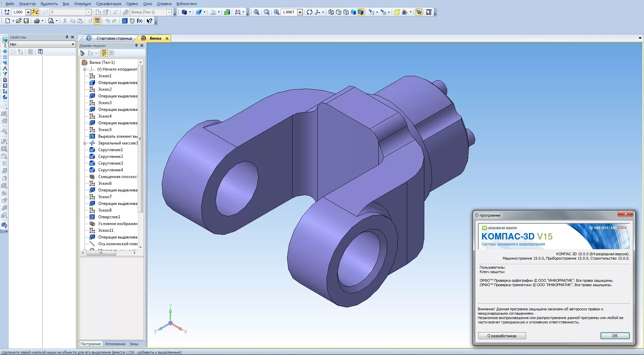Image resolution: width=644 pixels, height=355 pixels.
Task: Select the filter funnel tool in left sidebar
Action: [5, 74]
